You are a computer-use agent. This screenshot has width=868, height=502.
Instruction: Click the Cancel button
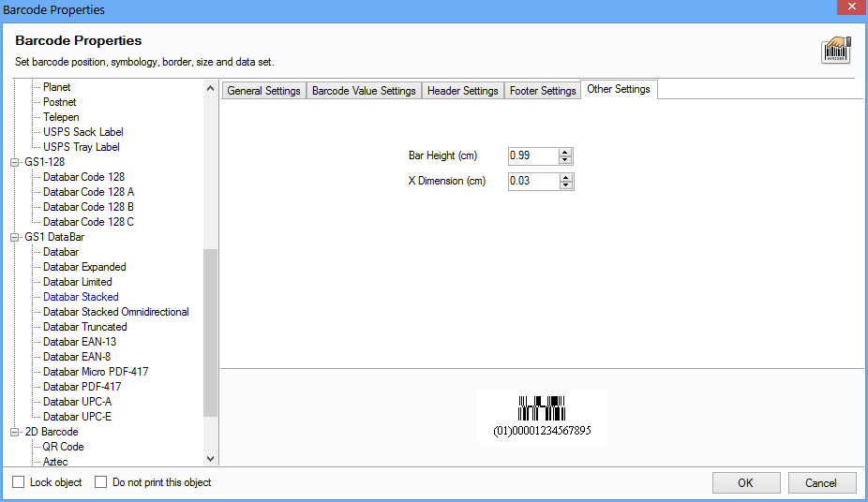821,482
